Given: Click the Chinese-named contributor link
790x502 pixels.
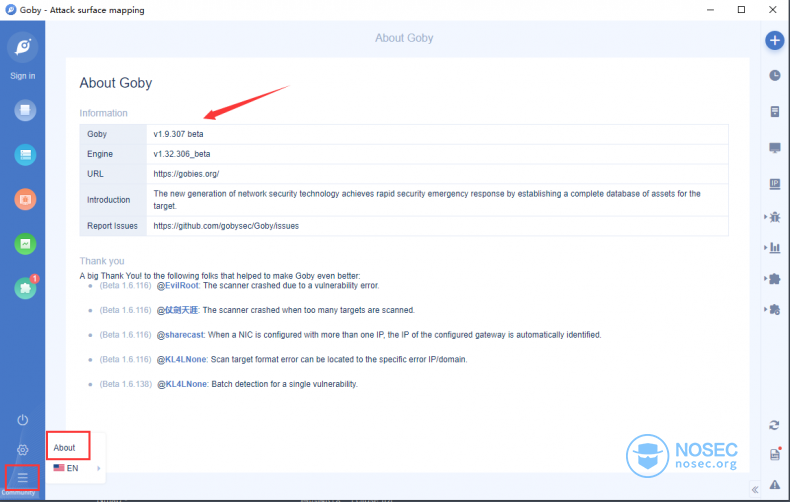Looking at the screenshot, I should (x=178, y=310).
